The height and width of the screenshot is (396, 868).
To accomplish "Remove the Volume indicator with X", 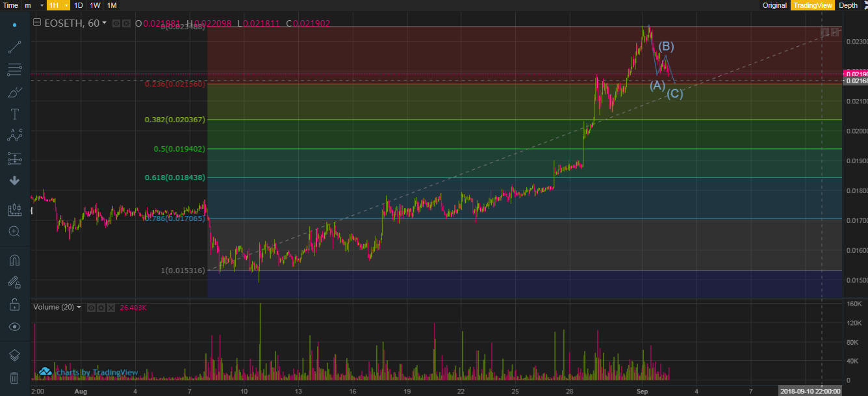I will click(111, 307).
